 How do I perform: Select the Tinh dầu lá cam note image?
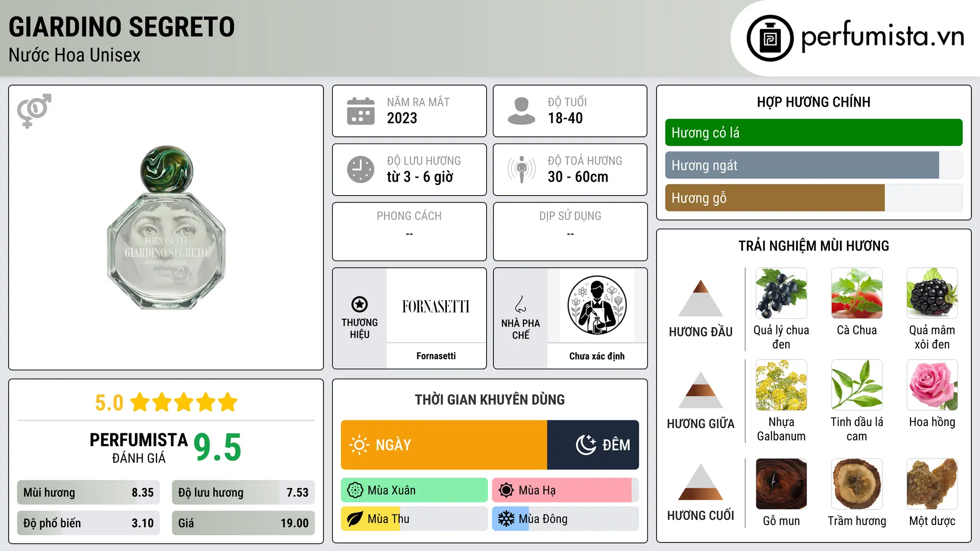857,385
